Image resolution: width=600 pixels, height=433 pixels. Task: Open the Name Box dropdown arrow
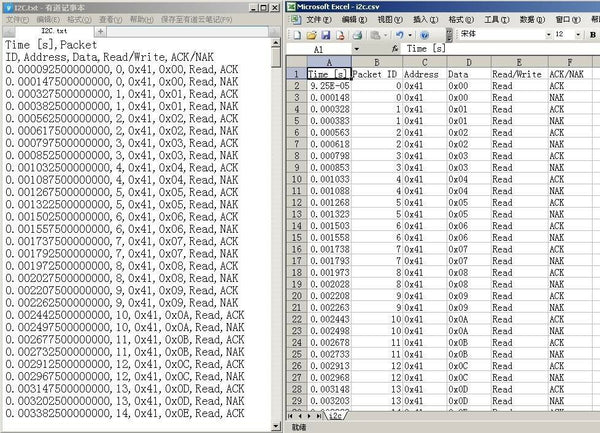(357, 49)
